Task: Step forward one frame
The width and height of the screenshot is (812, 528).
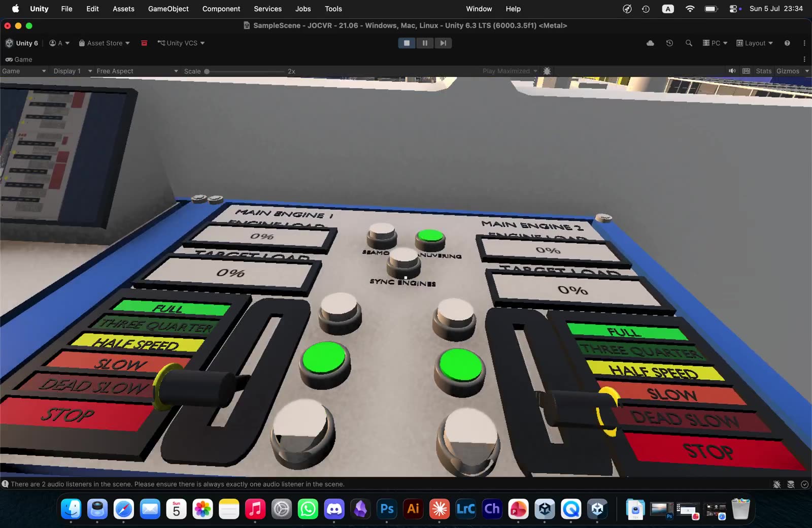Action: tap(443, 43)
